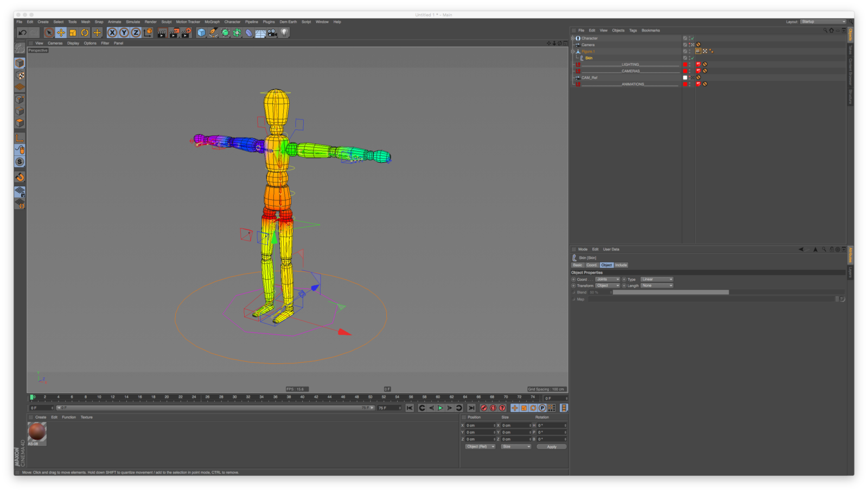868x492 pixels.
Task: Open Render Settings with the gear icon
Action: [186, 33]
